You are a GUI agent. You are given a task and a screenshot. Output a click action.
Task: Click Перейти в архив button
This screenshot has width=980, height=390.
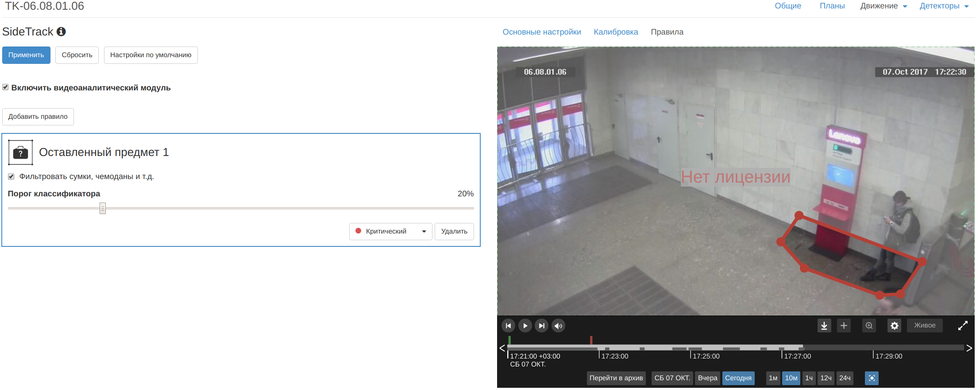pyautogui.click(x=616, y=378)
